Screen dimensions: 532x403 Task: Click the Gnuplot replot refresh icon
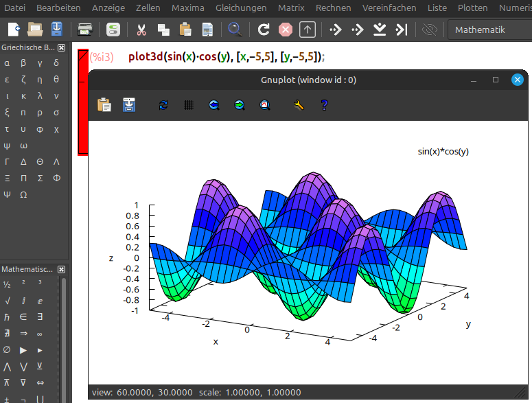[x=163, y=105]
